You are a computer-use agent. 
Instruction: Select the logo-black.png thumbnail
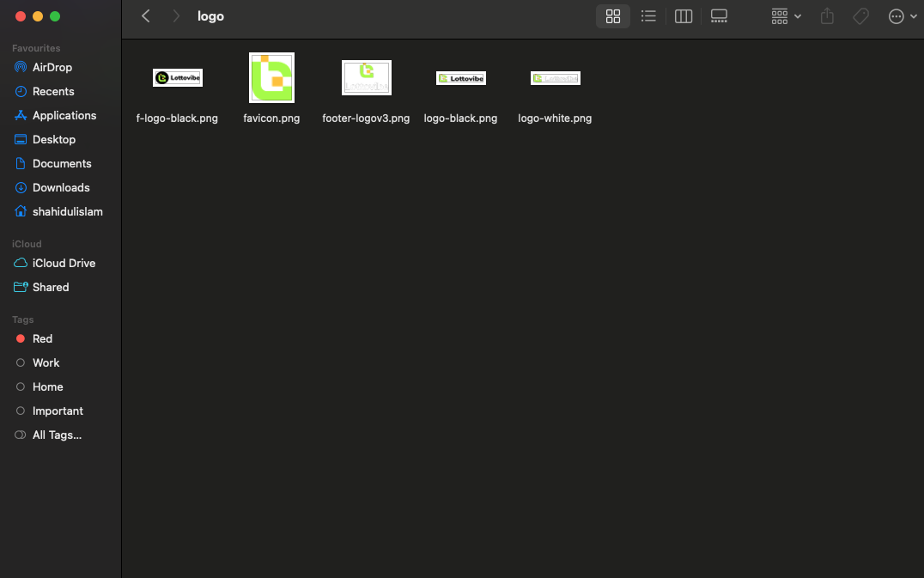(461, 78)
